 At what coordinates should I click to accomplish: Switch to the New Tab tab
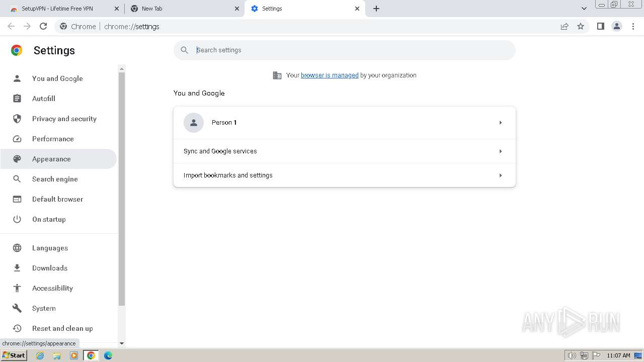pos(185,9)
